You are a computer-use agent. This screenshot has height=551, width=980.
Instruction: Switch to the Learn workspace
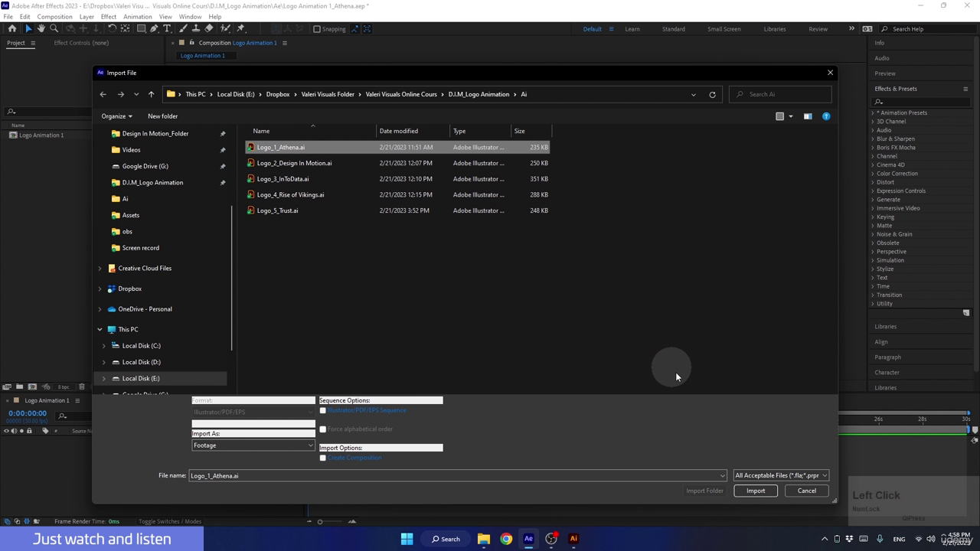coord(632,29)
